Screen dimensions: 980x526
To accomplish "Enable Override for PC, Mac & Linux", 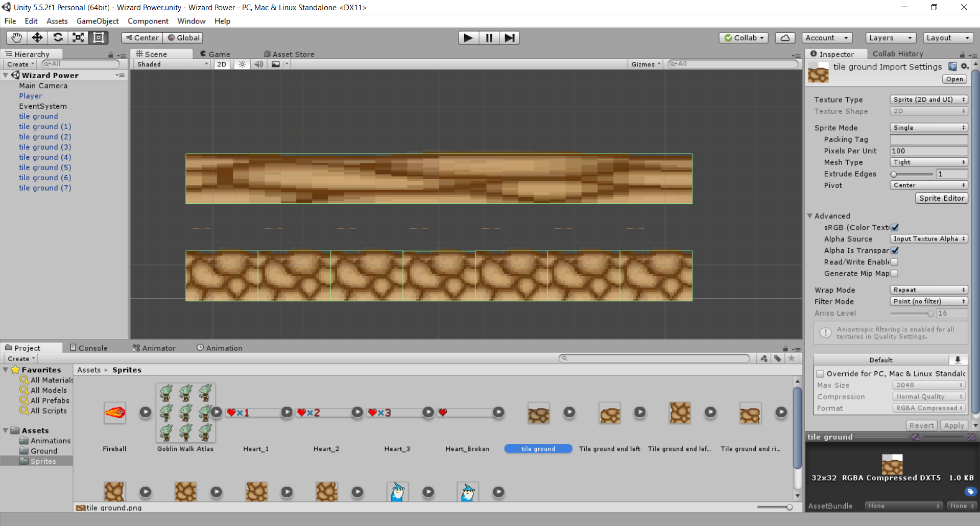I will (820, 374).
